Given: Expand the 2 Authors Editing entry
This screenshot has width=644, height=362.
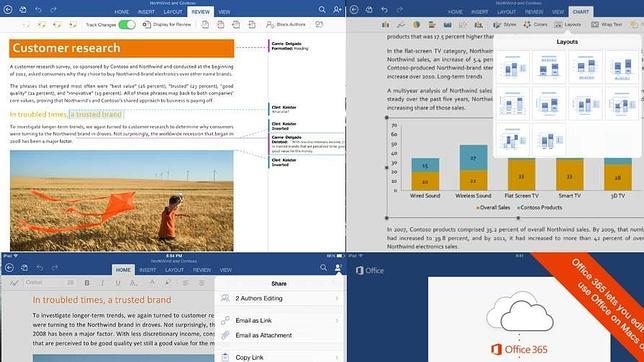Looking at the screenshot, I should (280, 298).
